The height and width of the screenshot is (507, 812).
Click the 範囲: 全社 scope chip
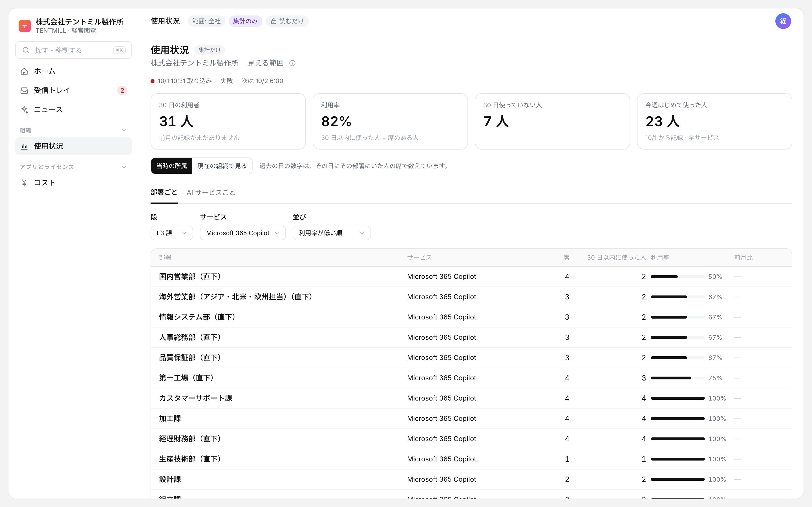pos(206,21)
